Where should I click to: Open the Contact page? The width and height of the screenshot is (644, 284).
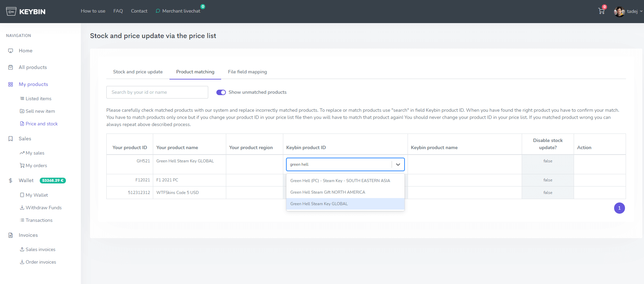[139, 11]
